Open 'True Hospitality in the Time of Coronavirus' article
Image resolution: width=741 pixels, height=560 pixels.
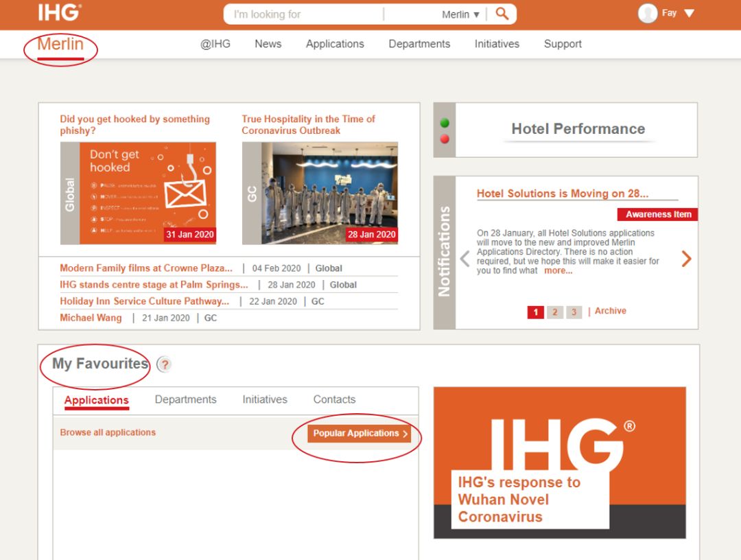pos(308,125)
